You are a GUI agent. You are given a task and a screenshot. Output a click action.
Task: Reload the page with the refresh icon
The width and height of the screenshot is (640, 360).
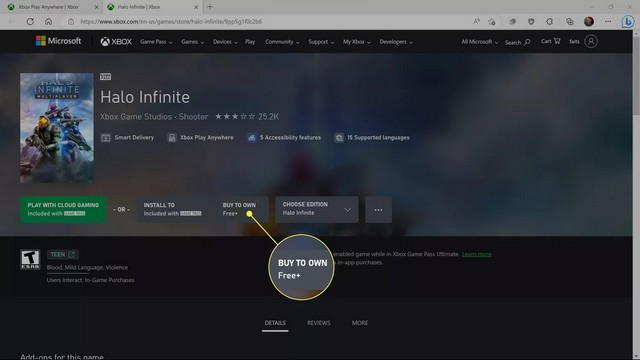click(x=30, y=22)
